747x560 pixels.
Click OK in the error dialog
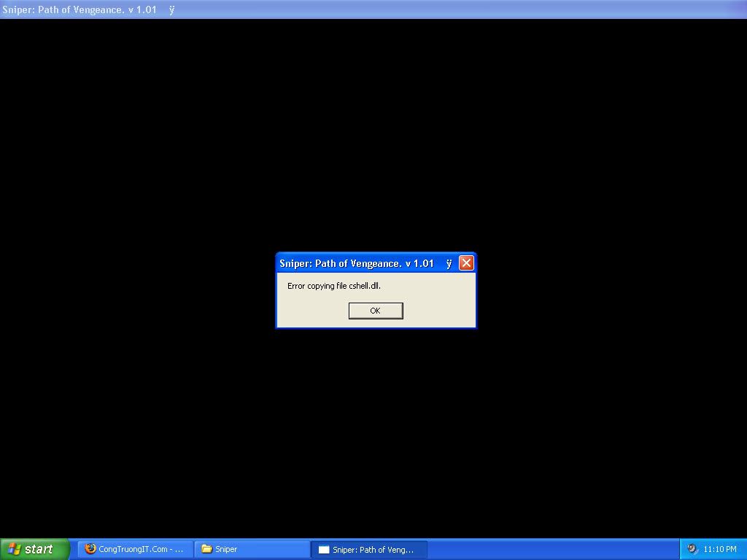click(x=376, y=311)
